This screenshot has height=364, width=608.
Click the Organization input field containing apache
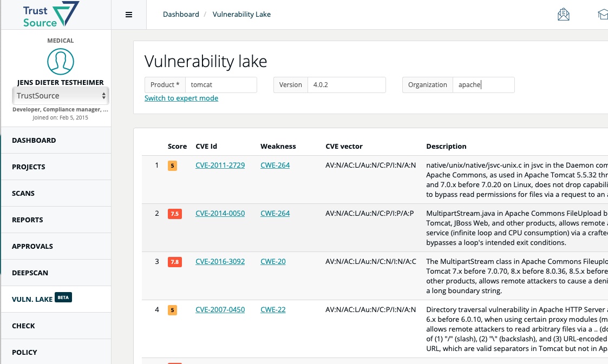[x=483, y=85]
